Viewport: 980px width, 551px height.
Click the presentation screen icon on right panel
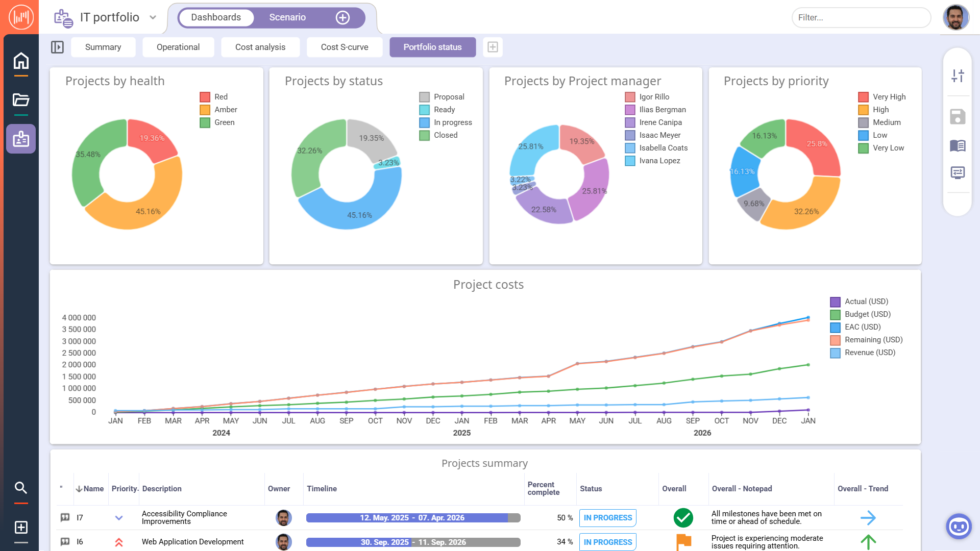(x=958, y=172)
